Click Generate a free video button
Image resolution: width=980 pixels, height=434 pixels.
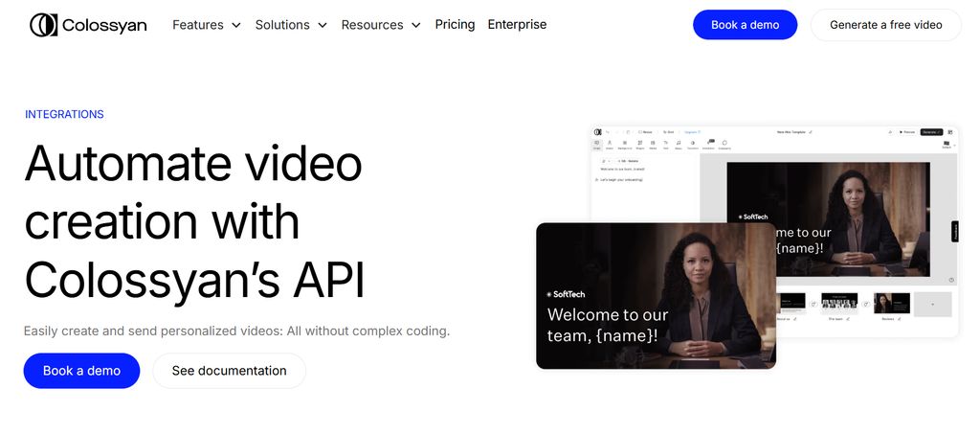click(x=885, y=25)
